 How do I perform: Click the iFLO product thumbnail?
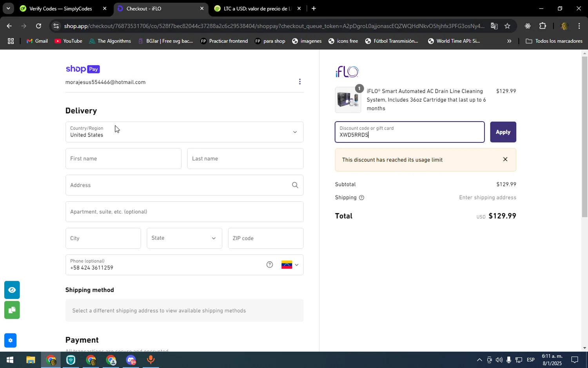[x=348, y=100]
